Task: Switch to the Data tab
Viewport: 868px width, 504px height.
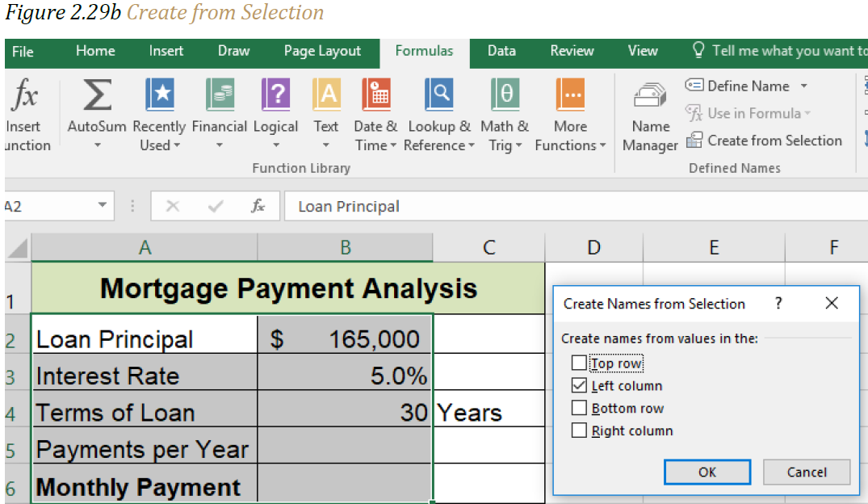Action: [501, 51]
